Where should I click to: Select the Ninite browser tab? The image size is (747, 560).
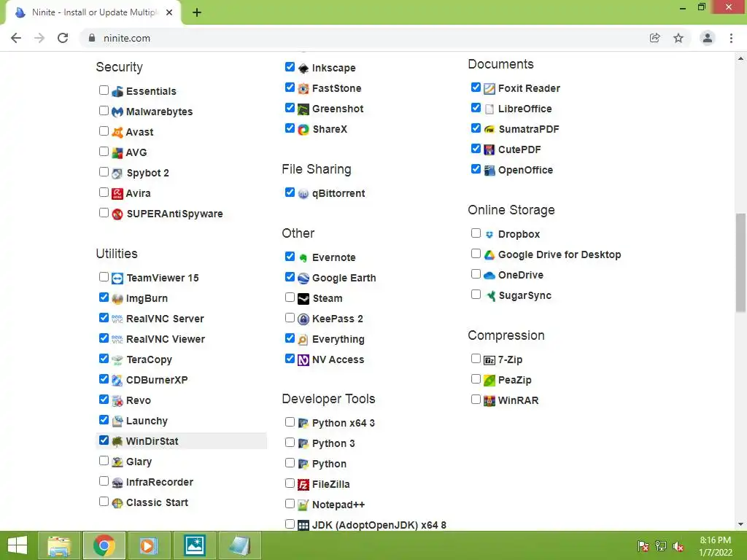(x=93, y=13)
